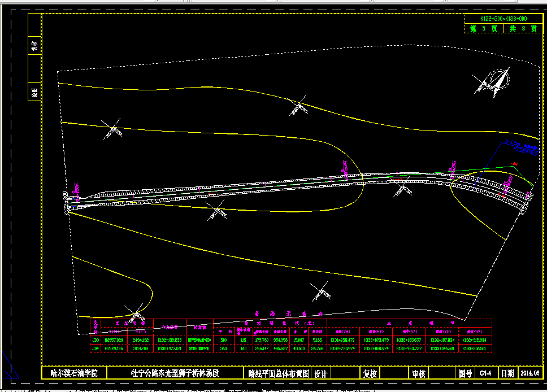The width and height of the screenshot is (547, 392).
Task: Select the station range text K132+300~K133+000
Action: 503,19
